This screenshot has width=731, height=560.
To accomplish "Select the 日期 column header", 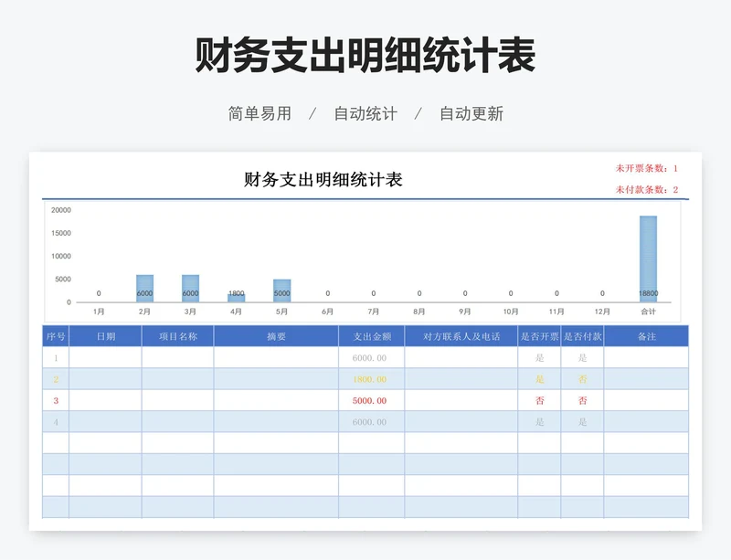I will click(106, 336).
